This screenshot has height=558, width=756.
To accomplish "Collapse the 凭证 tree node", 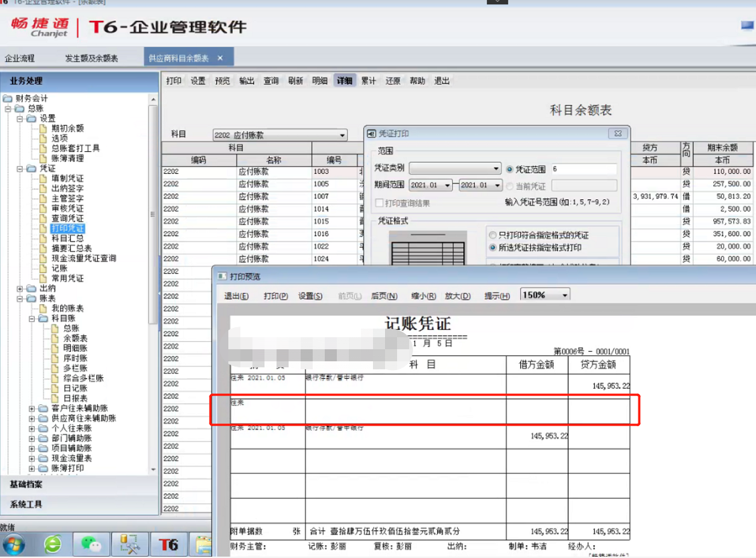I will click(x=20, y=169).
